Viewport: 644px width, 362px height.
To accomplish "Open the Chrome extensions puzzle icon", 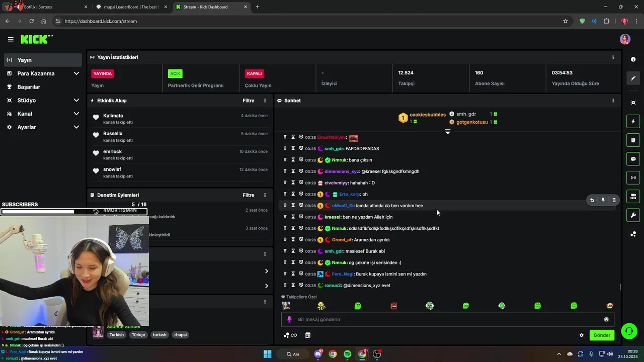I will pos(606,21).
